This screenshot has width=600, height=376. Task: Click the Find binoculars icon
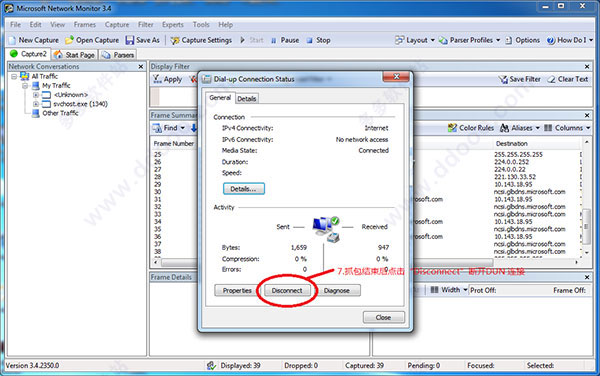pyautogui.click(x=157, y=128)
